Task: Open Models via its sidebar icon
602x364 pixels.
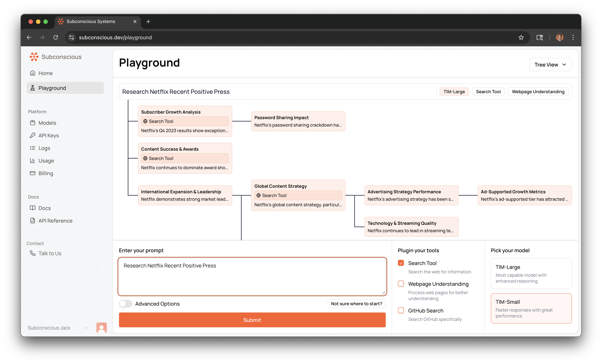Action: coord(32,123)
